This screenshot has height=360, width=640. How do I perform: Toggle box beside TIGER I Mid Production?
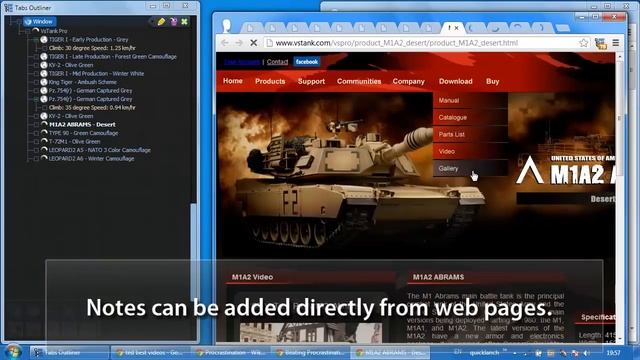(x=36, y=74)
